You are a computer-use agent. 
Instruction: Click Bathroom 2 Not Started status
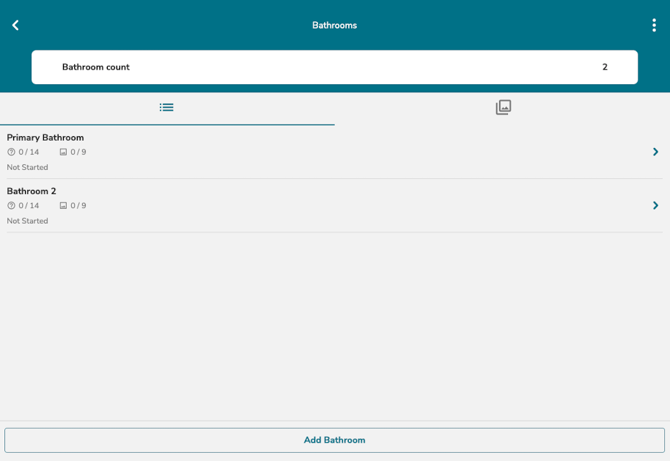tap(27, 221)
